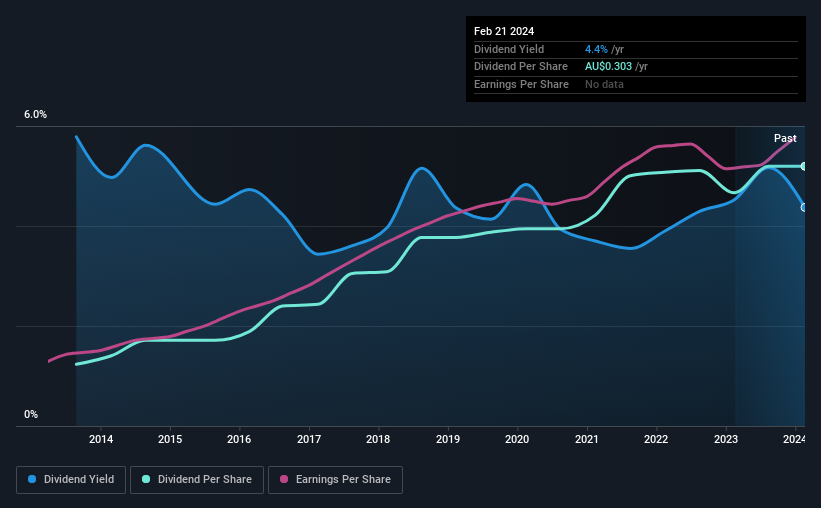Click the AU$0.303 dividend per share value
Viewport: 821px width, 508px height.
click(x=608, y=67)
